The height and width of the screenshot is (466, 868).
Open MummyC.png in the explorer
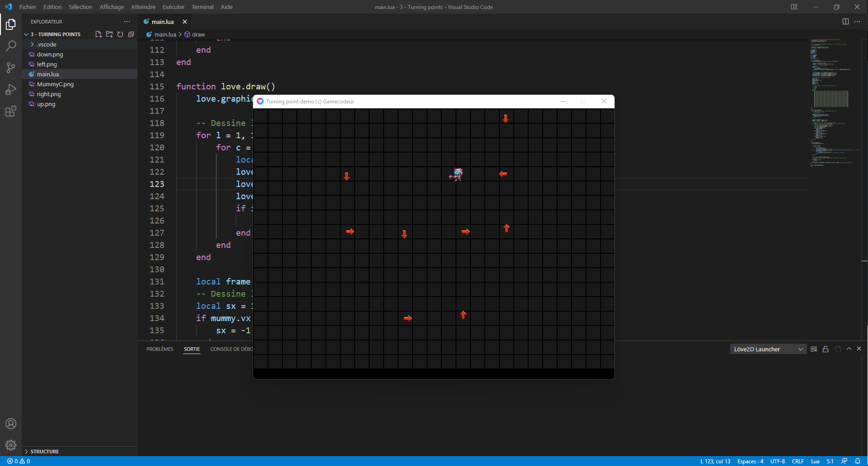point(55,84)
